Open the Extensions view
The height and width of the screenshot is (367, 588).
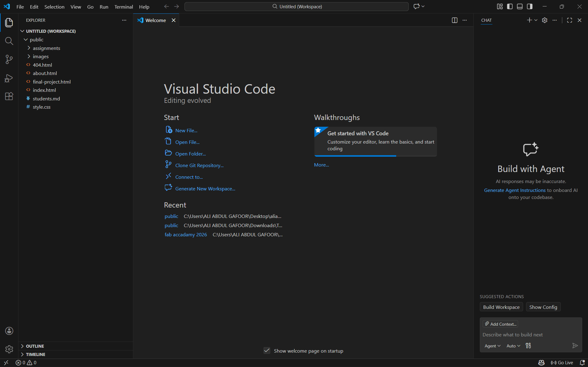click(9, 96)
